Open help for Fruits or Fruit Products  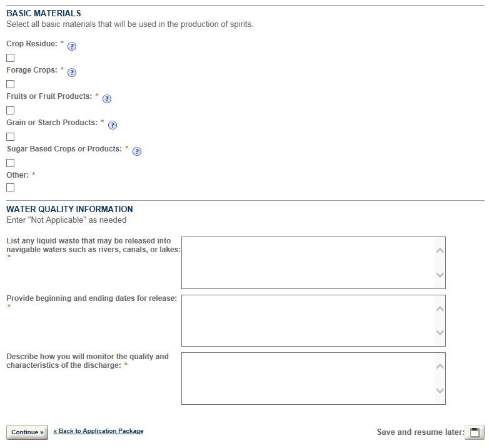click(107, 99)
